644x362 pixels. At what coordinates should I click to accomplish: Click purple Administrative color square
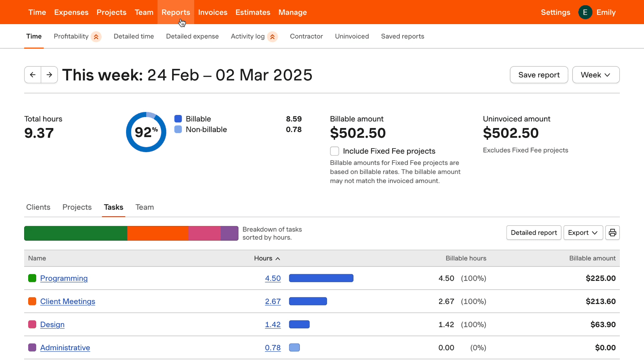click(x=32, y=348)
